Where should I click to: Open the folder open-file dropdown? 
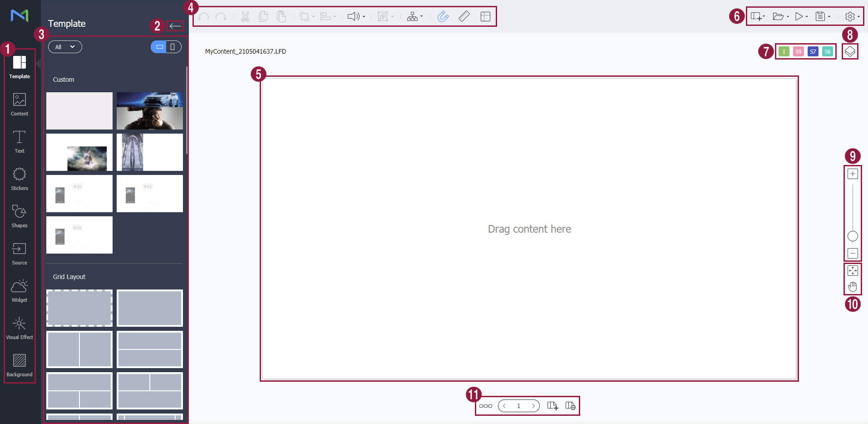pos(781,17)
